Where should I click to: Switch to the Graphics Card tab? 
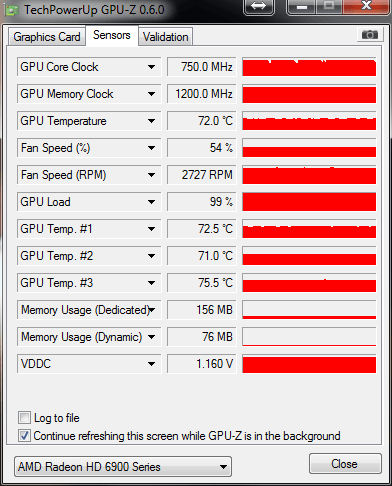pyautogui.click(x=47, y=37)
